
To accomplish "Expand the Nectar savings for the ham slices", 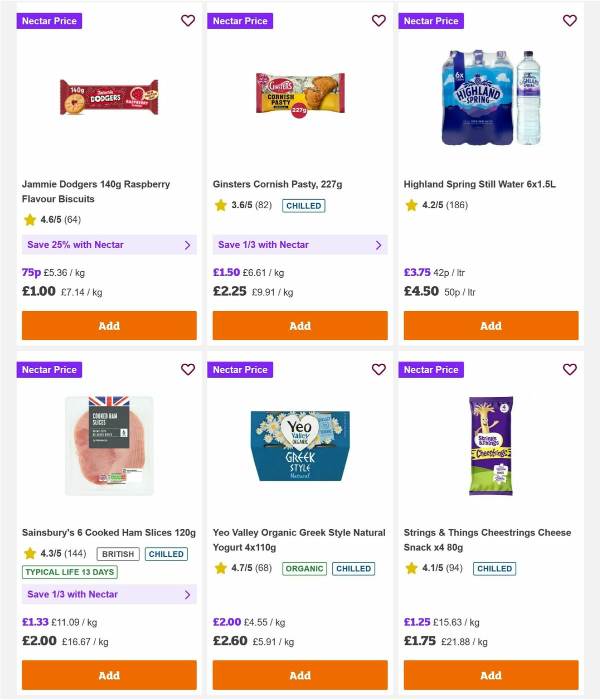I will tap(109, 594).
